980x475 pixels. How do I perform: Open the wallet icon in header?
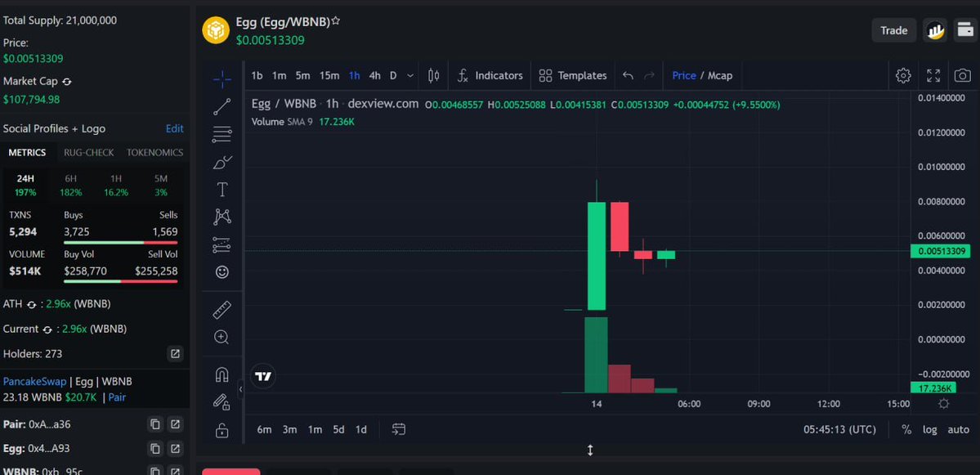click(x=965, y=30)
